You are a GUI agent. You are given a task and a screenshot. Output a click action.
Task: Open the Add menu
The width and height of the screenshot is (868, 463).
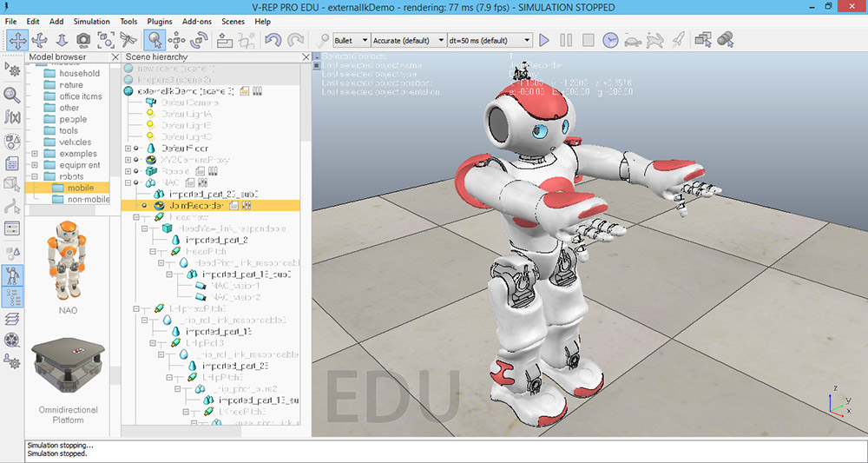[56, 22]
